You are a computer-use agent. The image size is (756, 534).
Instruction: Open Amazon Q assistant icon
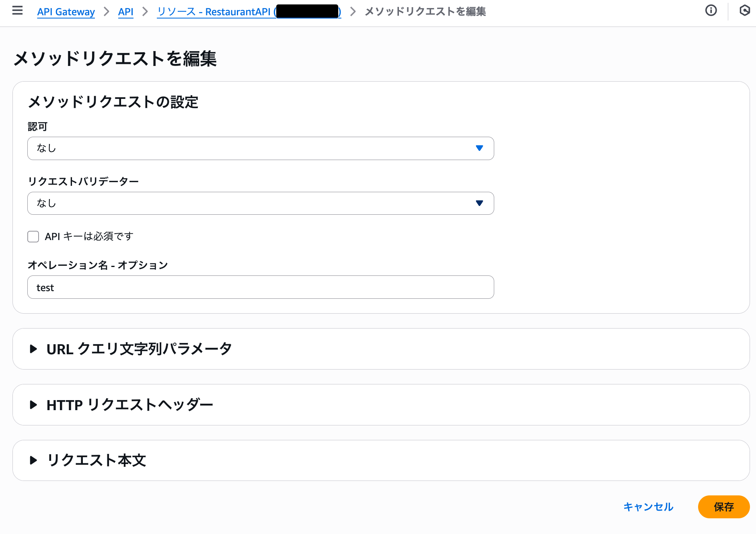(745, 11)
